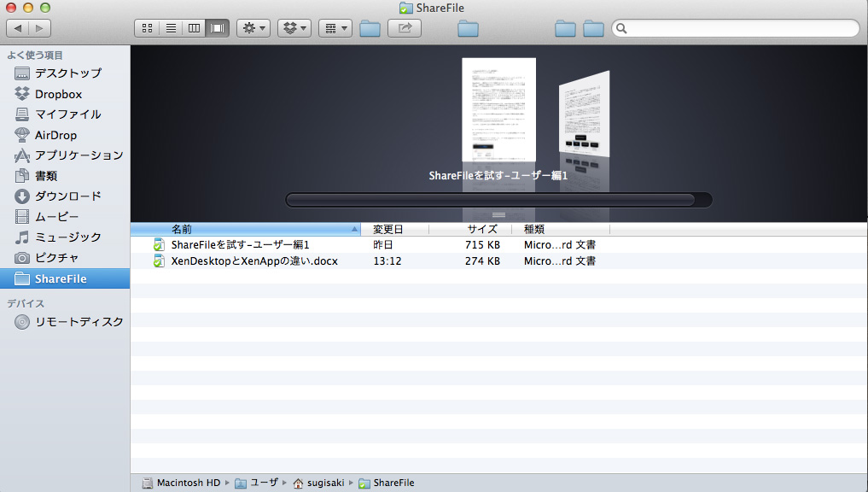Click the folder icon nearest the search field
Viewport: 868px width, 492px height.
click(x=593, y=28)
